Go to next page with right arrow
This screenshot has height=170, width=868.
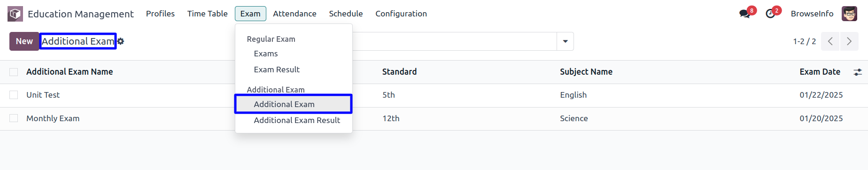(x=849, y=41)
